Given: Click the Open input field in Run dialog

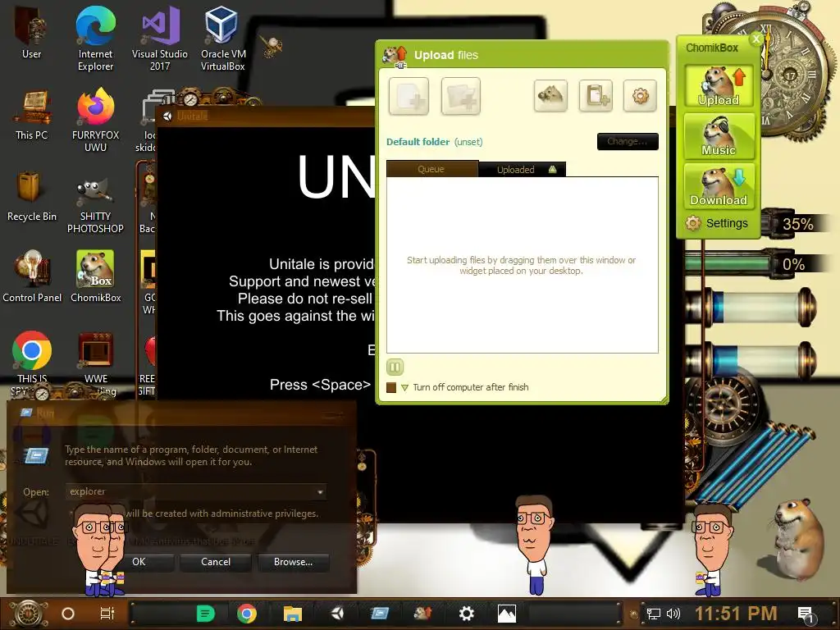Looking at the screenshot, I should coord(196,492).
